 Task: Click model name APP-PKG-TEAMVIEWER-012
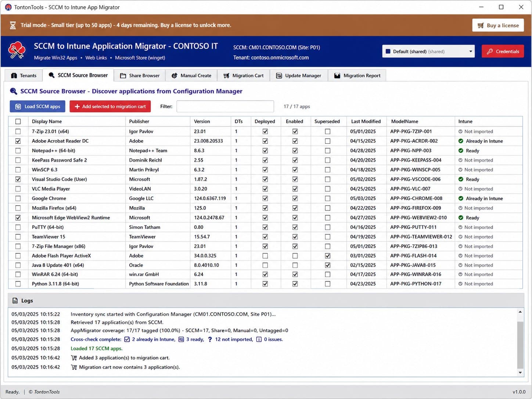pos(421,237)
